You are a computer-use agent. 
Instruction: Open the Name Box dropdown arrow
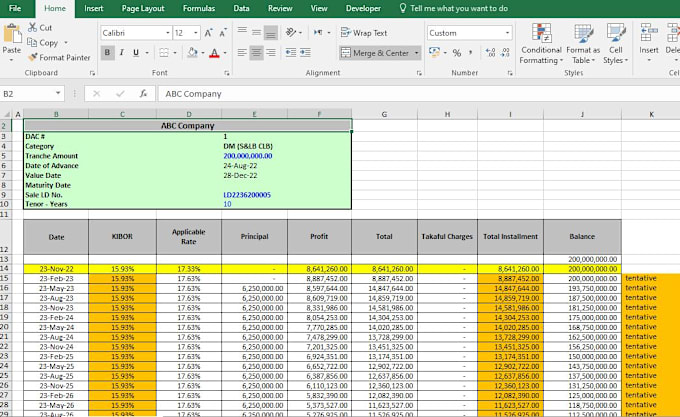click(x=58, y=94)
